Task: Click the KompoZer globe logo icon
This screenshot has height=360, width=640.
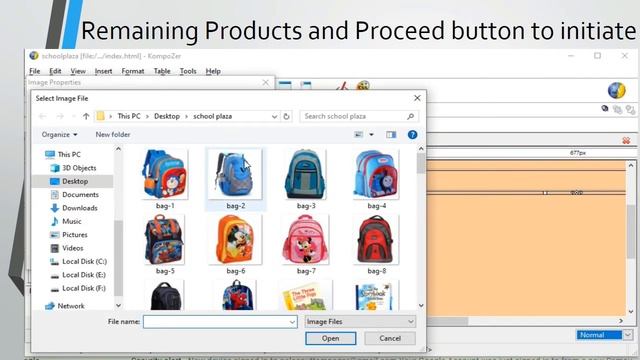Action: click(616, 90)
